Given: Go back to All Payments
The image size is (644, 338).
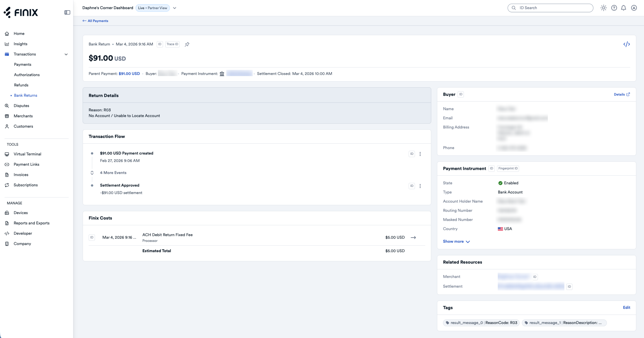Looking at the screenshot, I should 95,21.
